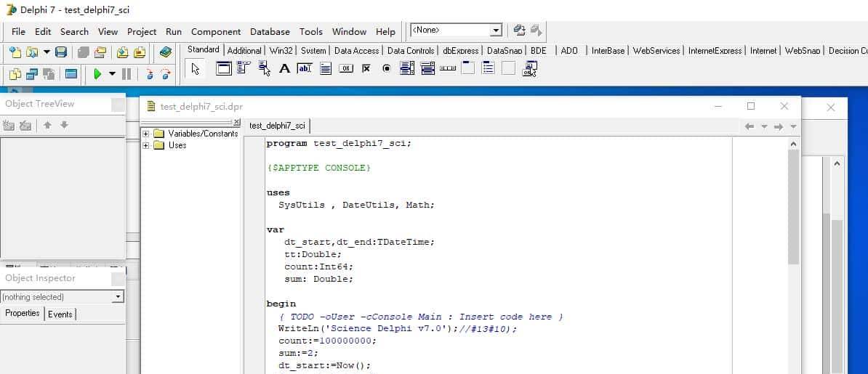Screen dimensions: 868x374
Task: Click the Save All toolbar icon
Action: click(84, 52)
